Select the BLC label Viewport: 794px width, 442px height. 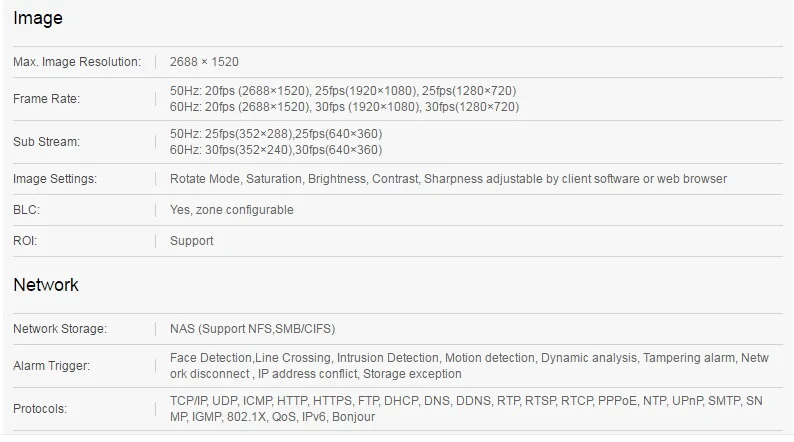[x=26, y=210]
